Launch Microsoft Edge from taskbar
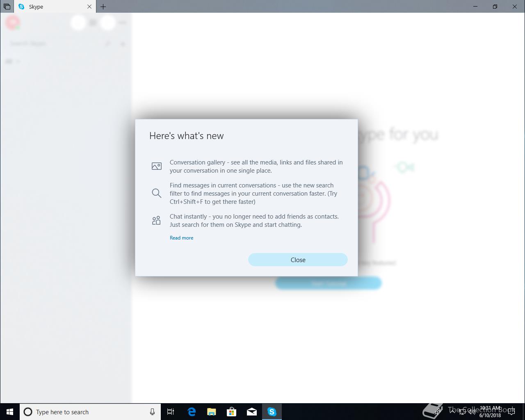This screenshot has height=420, width=525. tap(192, 412)
